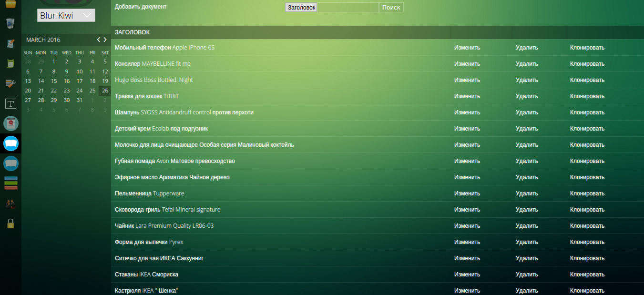Select March 15 in the calendar
The height and width of the screenshot is (295, 644).
point(54,81)
